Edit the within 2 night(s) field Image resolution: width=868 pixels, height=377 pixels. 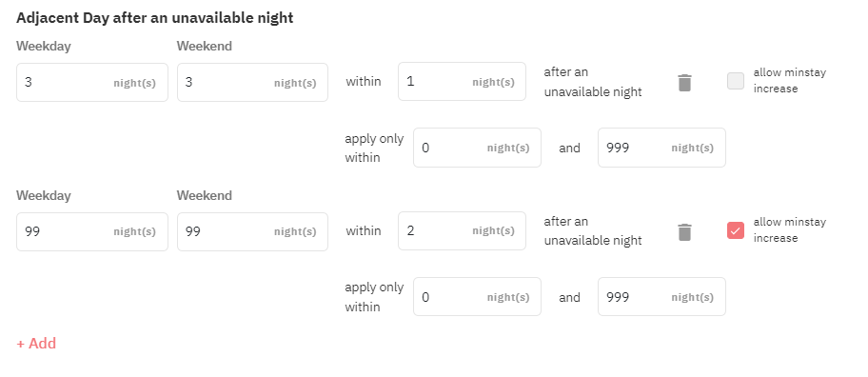coord(462,230)
